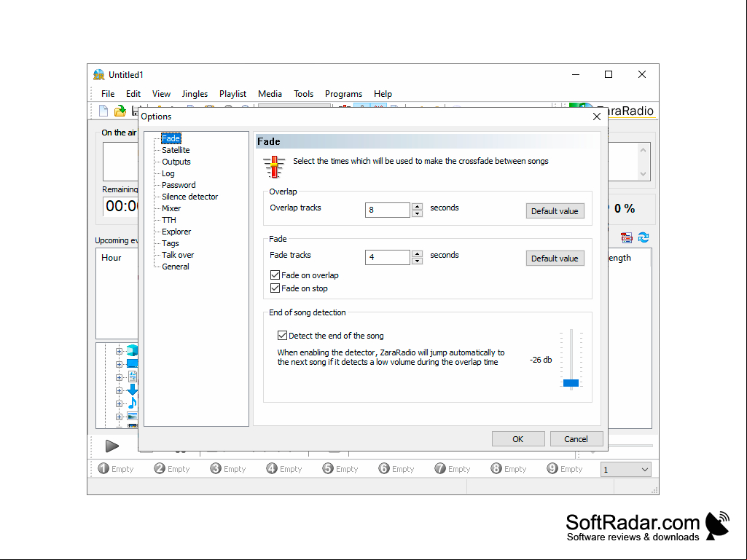The width and height of the screenshot is (747, 560).
Task: Click the Open folder icon in ZaraRadio toolbar
Action: click(x=120, y=111)
